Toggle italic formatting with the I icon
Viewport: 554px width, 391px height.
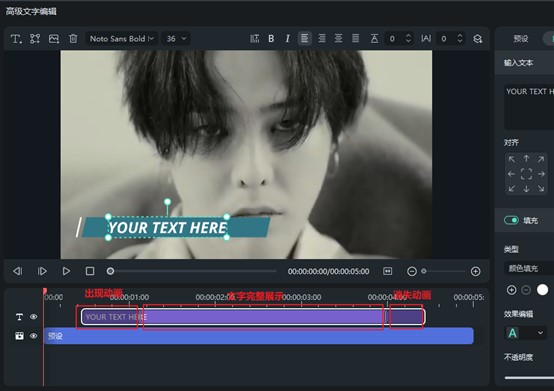tap(288, 38)
